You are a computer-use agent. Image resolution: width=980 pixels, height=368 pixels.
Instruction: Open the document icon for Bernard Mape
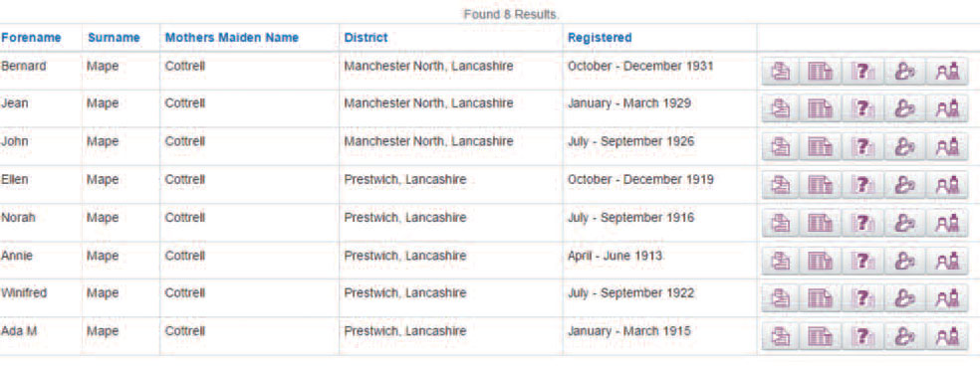pyautogui.click(x=780, y=72)
